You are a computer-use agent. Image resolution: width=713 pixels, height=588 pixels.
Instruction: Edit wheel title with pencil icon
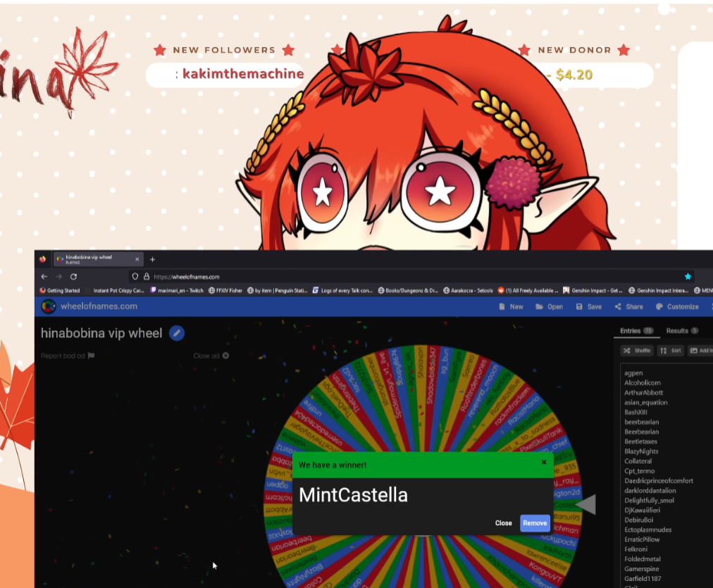click(x=177, y=333)
